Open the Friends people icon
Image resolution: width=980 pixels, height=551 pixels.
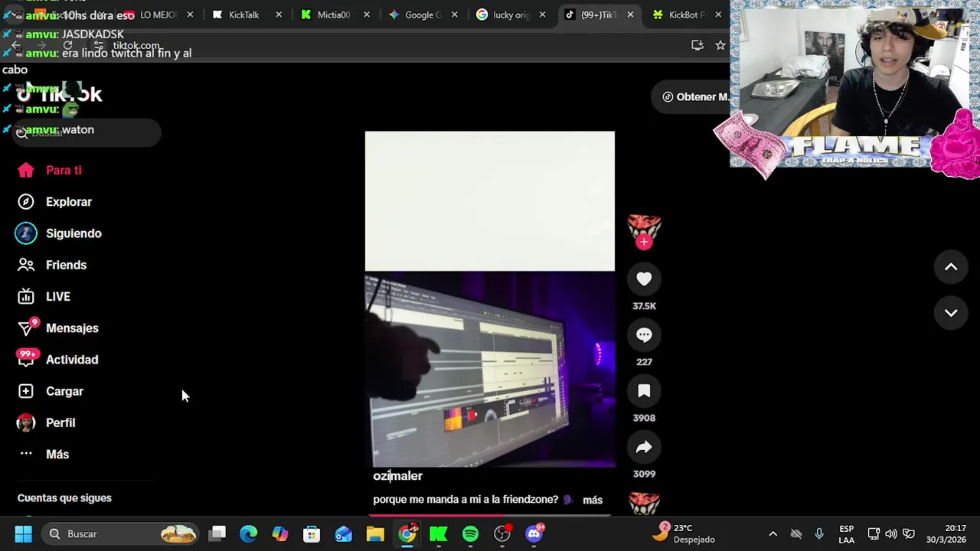[x=26, y=265]
